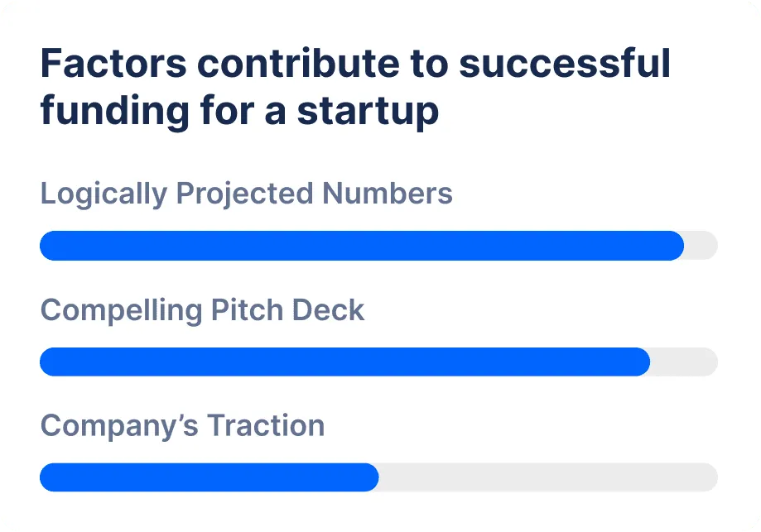Click the word 'Traction' in the third label
Image resolution: width=761 pixels, height=532 pixels.
265,426
